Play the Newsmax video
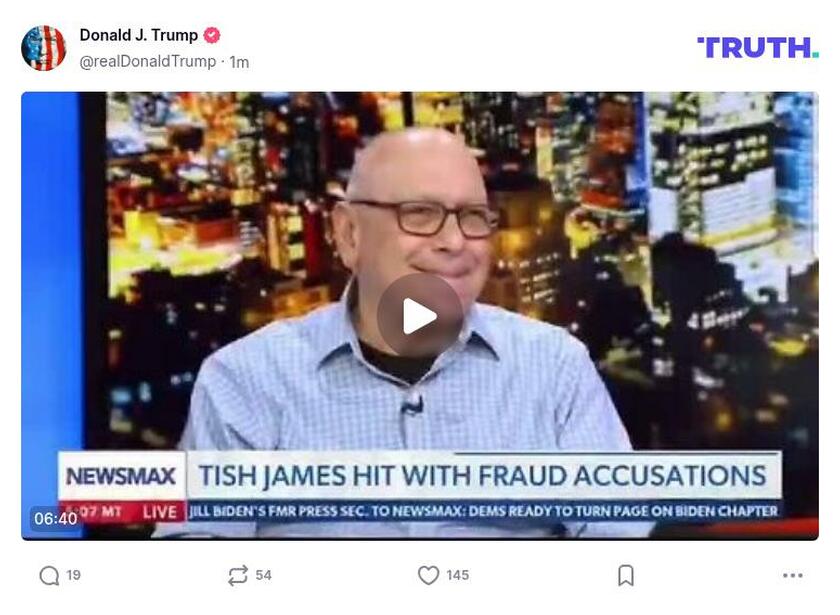The width and height of the screenshot is (840, 615). [419, 316]
